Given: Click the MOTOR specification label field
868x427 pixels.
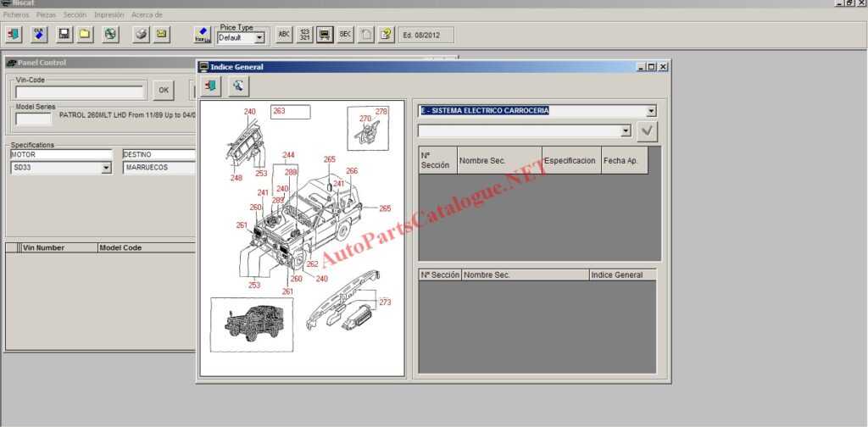Looking at the screenshot, I should point(61,155).
